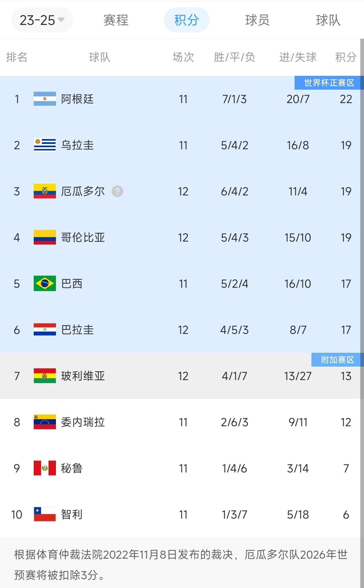Viewport: 364px width, 588px height.
Task: Open the 委内瑞拉 team name
Action: coord(83,422)
